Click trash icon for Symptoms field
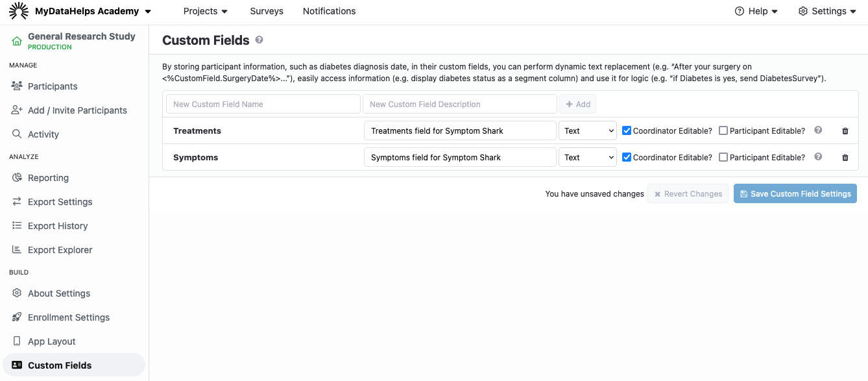 point(845,158)
